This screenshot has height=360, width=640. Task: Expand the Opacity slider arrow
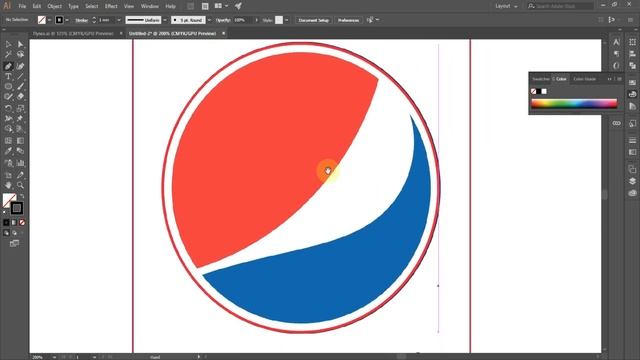tap(256, 20)
